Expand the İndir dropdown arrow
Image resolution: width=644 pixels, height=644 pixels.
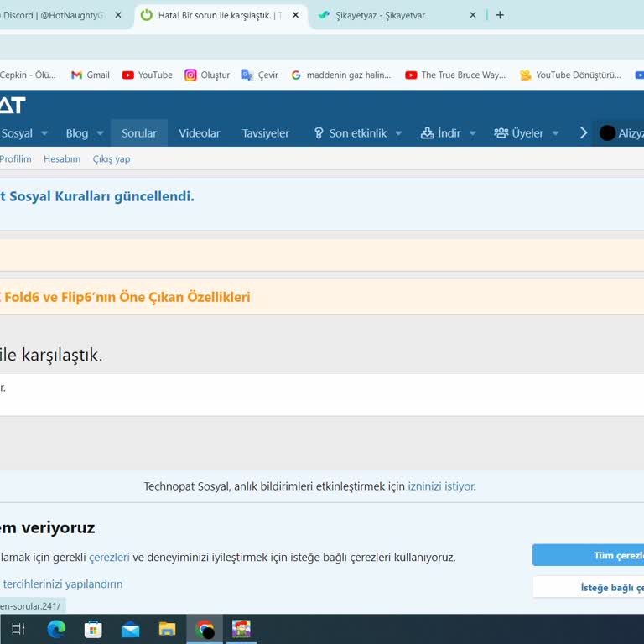click(472, 133)
